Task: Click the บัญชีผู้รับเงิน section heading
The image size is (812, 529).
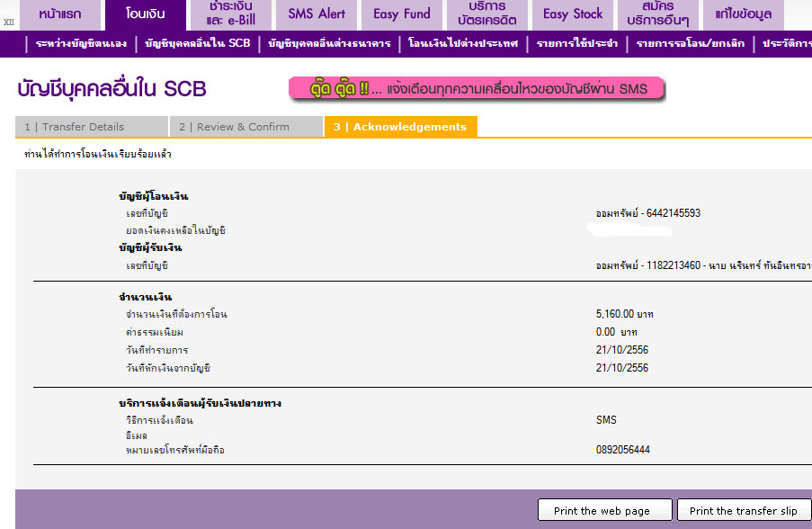Action: coord(150,247)
